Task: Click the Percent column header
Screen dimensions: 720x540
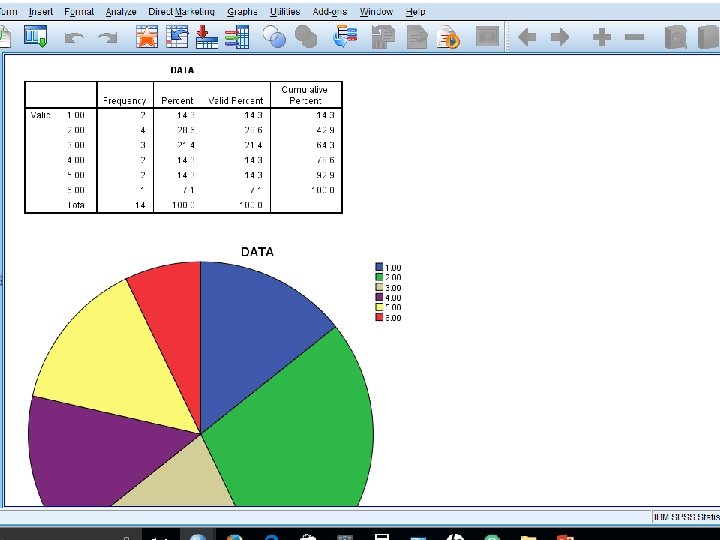Action: point(177,101)
